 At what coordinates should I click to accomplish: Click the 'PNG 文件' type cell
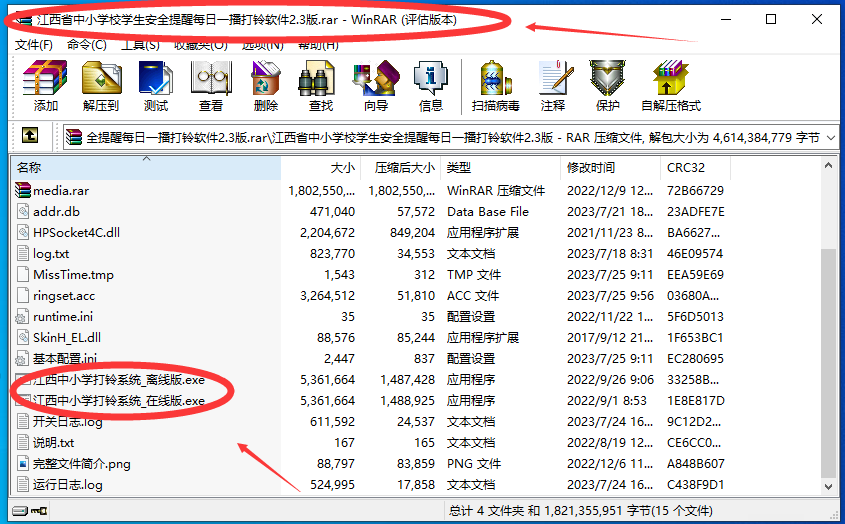(x=474, y=464)
